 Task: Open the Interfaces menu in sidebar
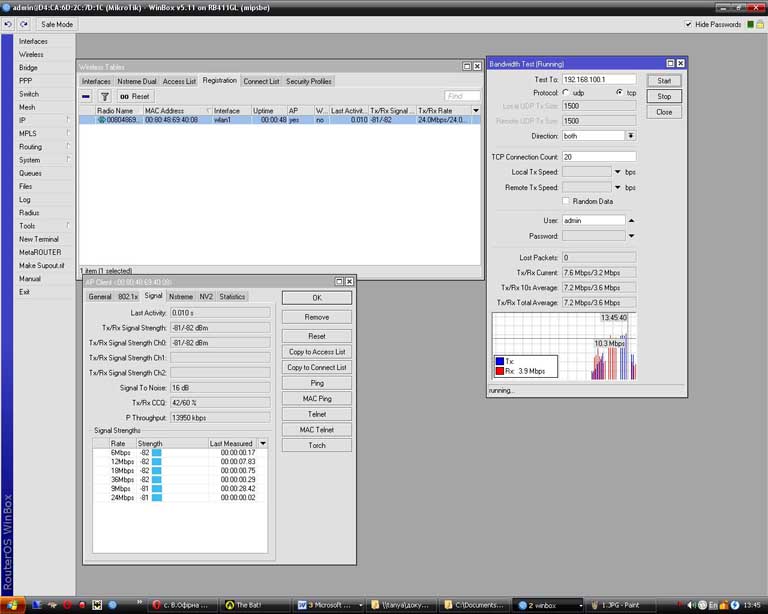[x=33, y=41]
